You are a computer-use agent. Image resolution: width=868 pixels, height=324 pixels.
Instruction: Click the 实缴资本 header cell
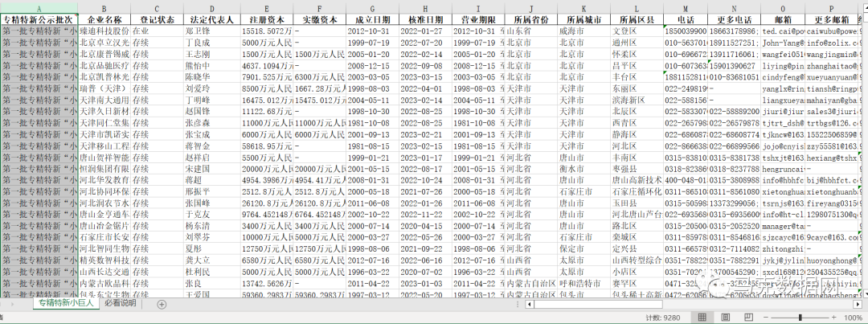[319, 19]
